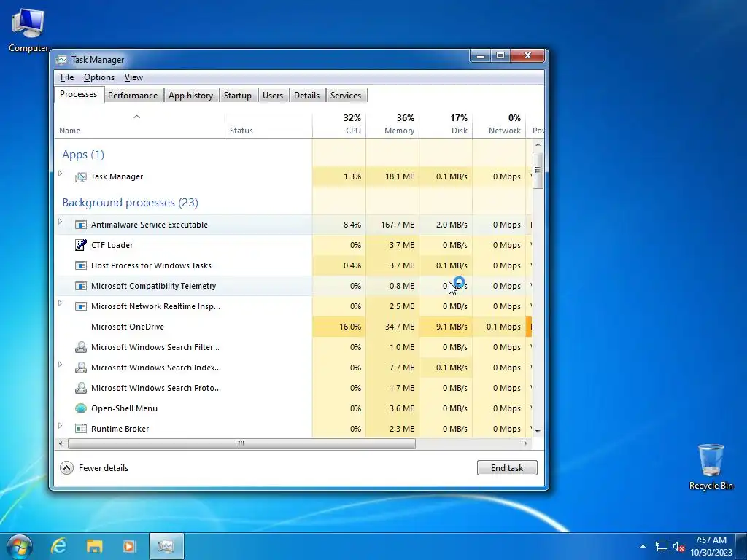
Task: Click the End task button
Action: 507,468
